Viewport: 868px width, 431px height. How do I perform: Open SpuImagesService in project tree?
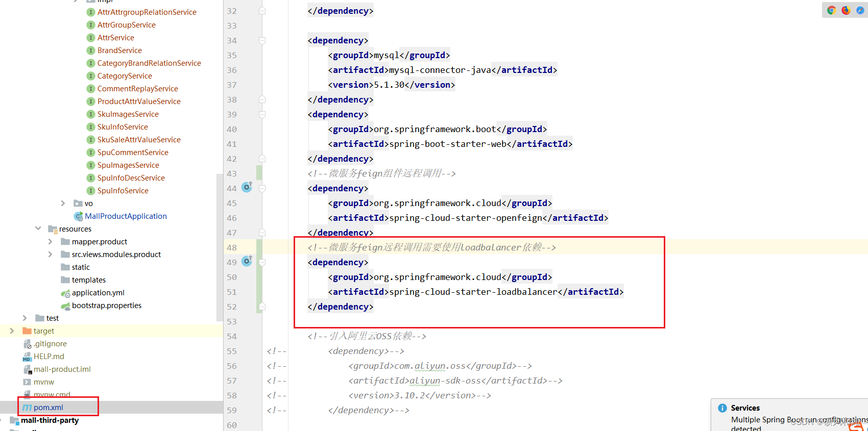pos(128,165)
